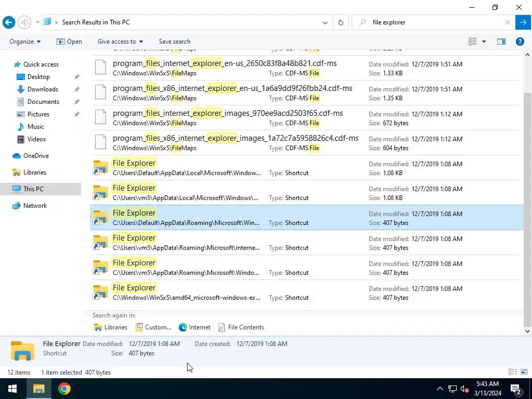Click the muted volume icon in tray
Screen dimensions: 532x399
[464, 389]
